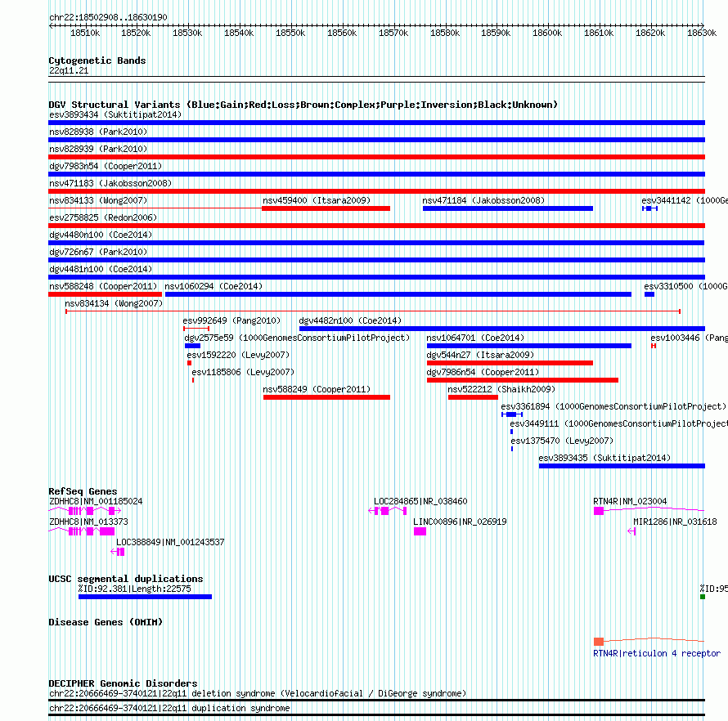Image resolution: width=728 pixels, height=721 pixels.
Task: Open the RefSeq Genes track title
Action: tap(83, 491)
